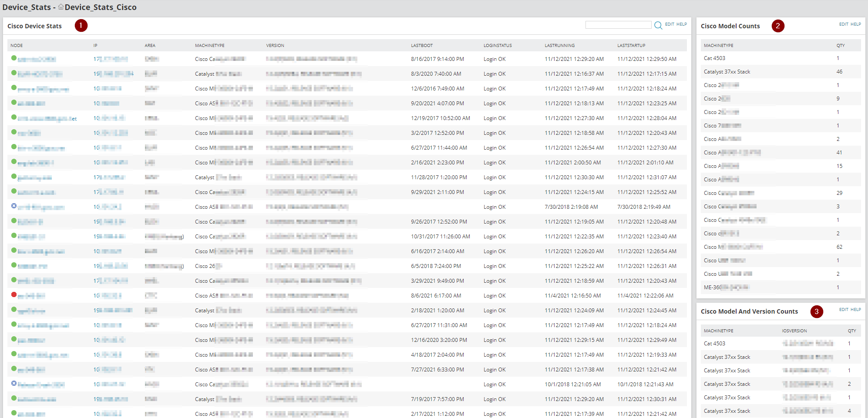Image resolution: width=868 pixels, height=418 pixels.
Task: Select status dot for row booted 10/31/2017 11:26:00 AM
Action: click(14, 235)
